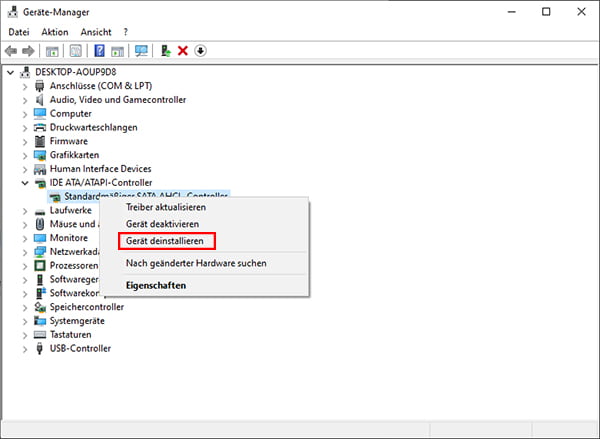The width and height of the screenshot is (600, 439).
Task: Expand the Computer tree node
Action: [25, 114]
